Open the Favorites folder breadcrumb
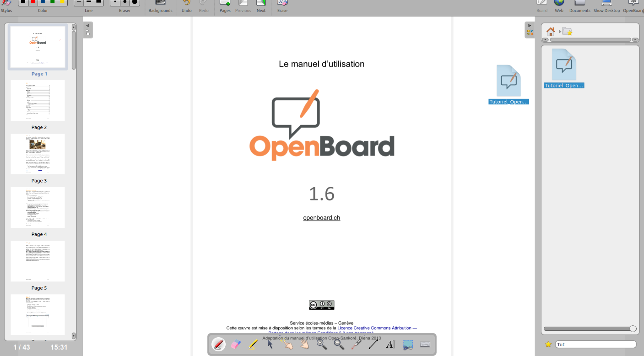The image size is (644, 356). click(x=568, y=31)
